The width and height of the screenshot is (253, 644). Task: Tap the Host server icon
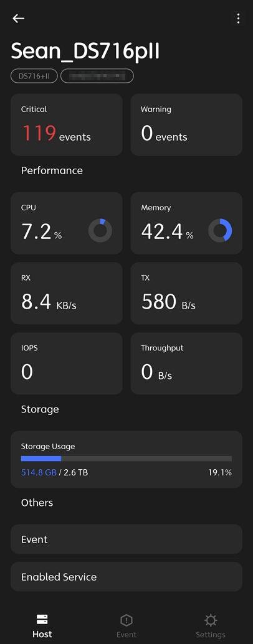pyautogui.click(x=42, y=619)
